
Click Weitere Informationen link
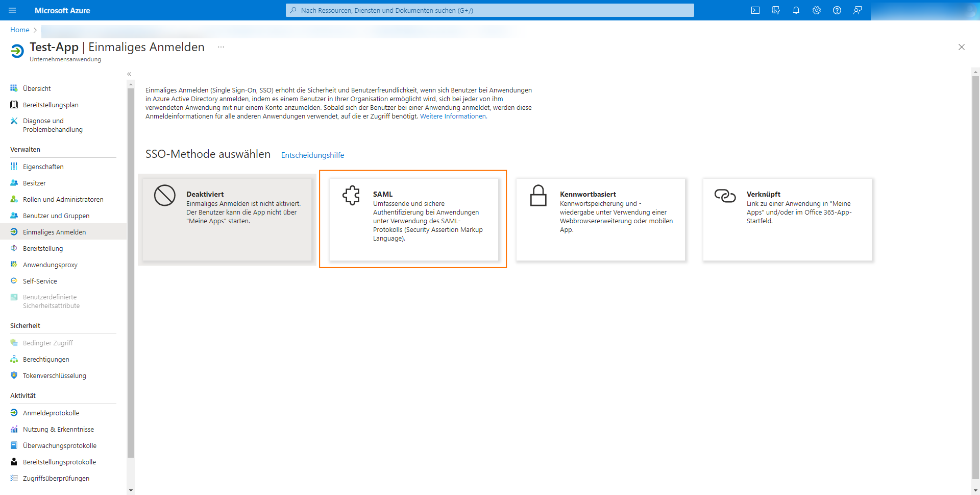pyautogui.click(x=453, y=116)
